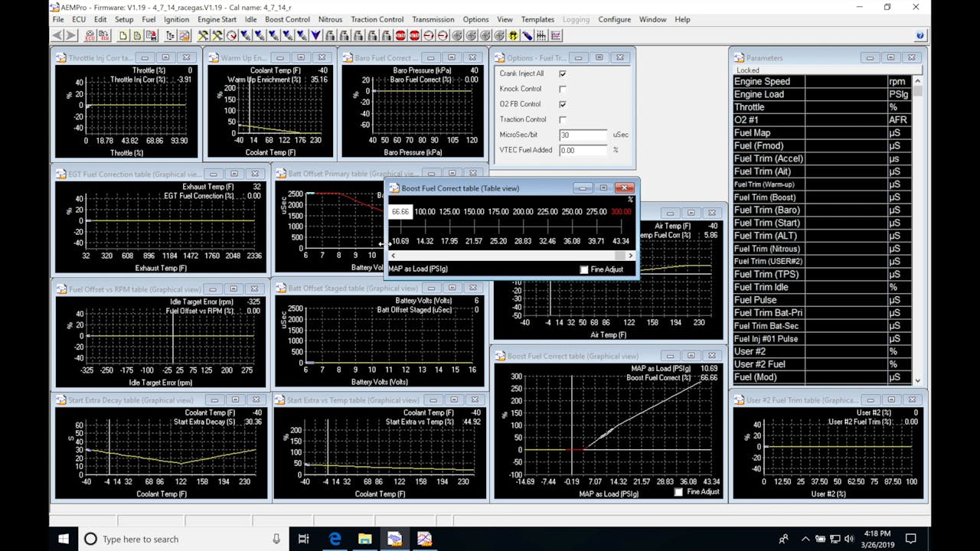
Task: Check Fine Adjust in Boost Fuel table view
Action: tap(584, 269)
